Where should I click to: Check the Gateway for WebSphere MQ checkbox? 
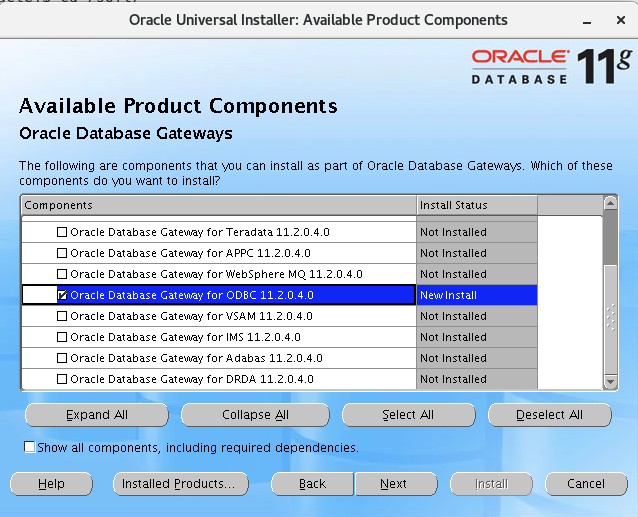[62, 274]
